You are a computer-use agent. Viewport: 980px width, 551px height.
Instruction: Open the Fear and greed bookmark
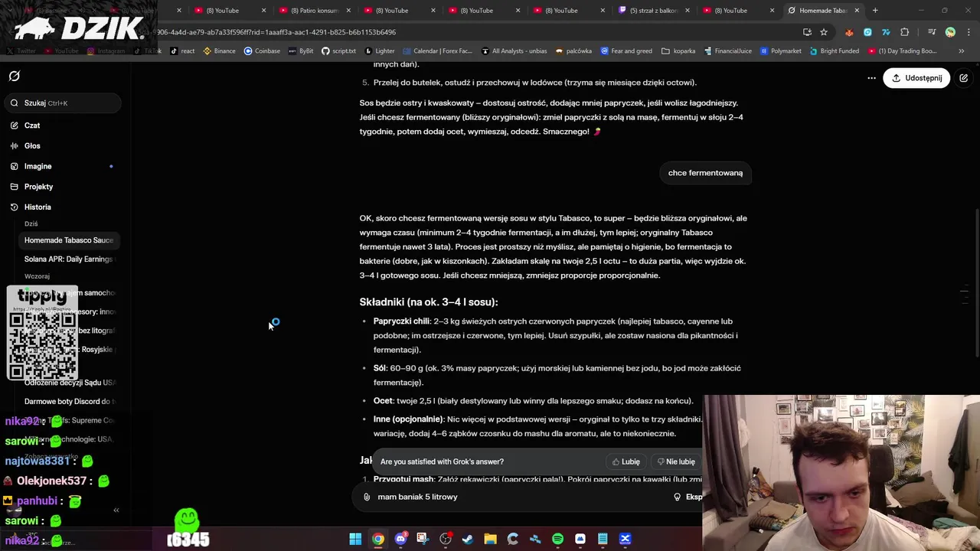pyautogui.click(x=626, y=51)
